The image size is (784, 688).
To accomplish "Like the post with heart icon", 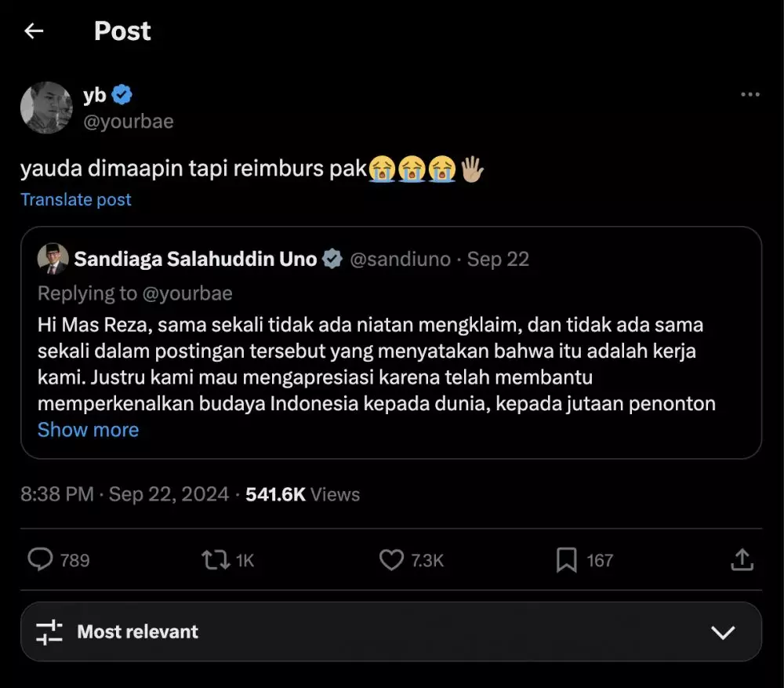I will [391, 560].
